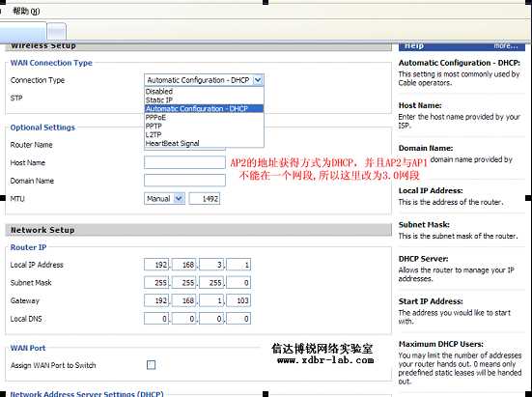Image resolution: width=532 pixels, height=397 pixels.
Task: Click the WAN Connection Type heading
Action: [x=51, y=63]
